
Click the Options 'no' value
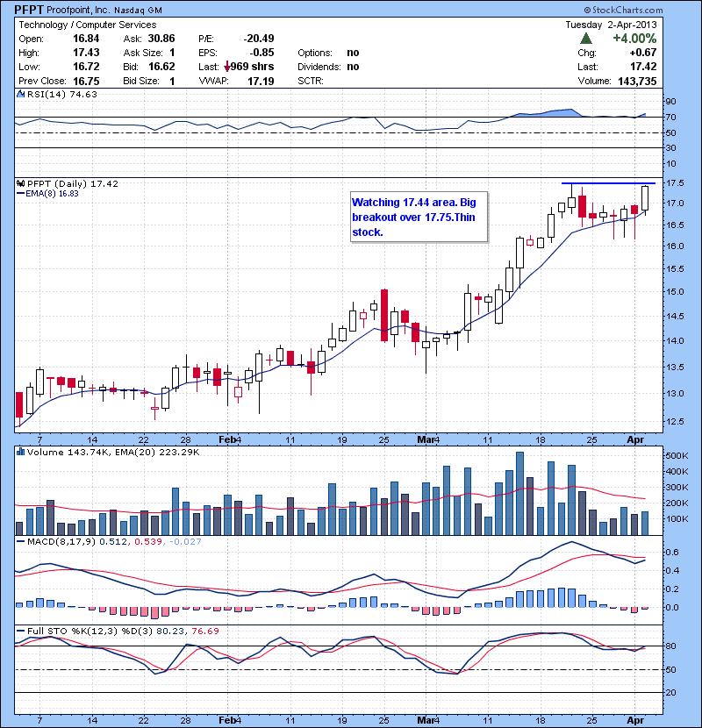pyautogui.click(x=353, y=53)
